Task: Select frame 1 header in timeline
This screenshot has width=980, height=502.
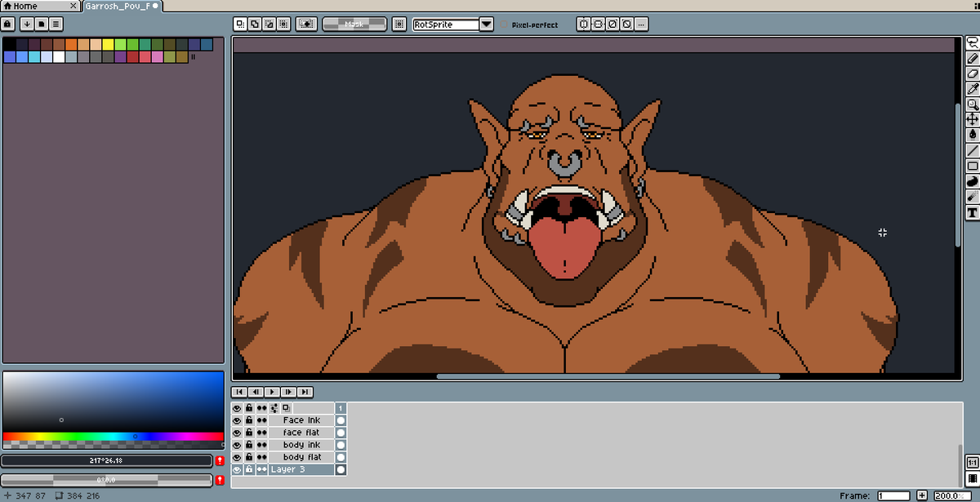Action: (x=341, y=408)
